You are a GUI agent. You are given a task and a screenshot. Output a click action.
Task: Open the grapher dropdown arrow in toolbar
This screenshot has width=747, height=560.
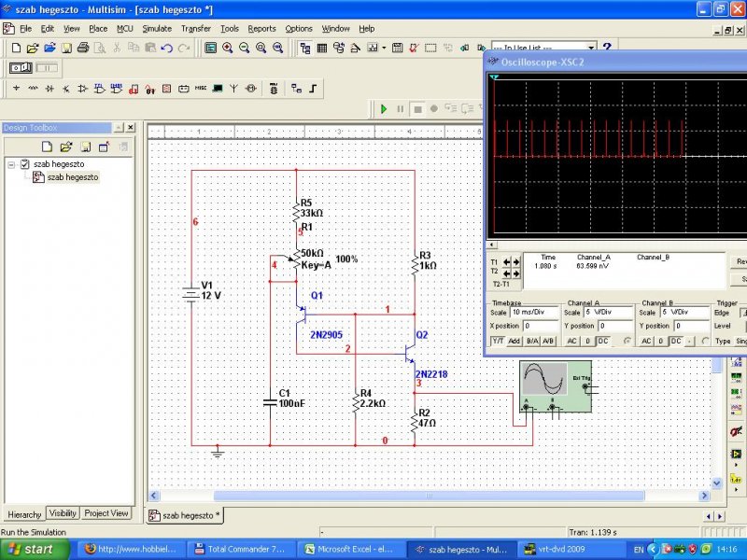[x=383, y=48]
